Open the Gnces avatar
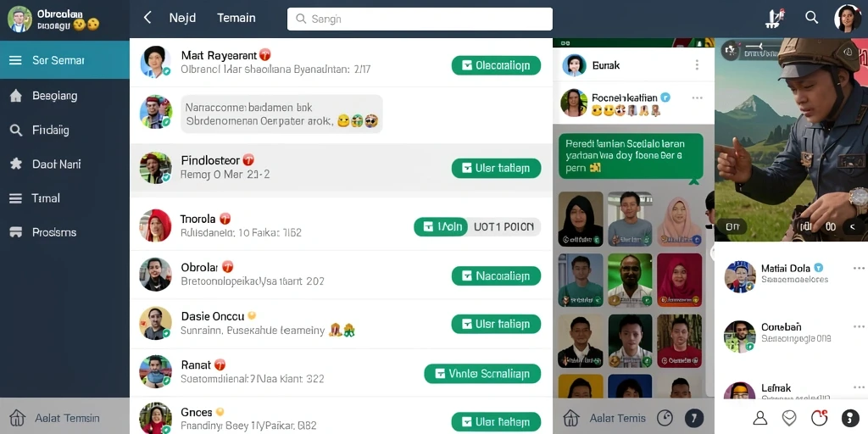 point(156,418)
